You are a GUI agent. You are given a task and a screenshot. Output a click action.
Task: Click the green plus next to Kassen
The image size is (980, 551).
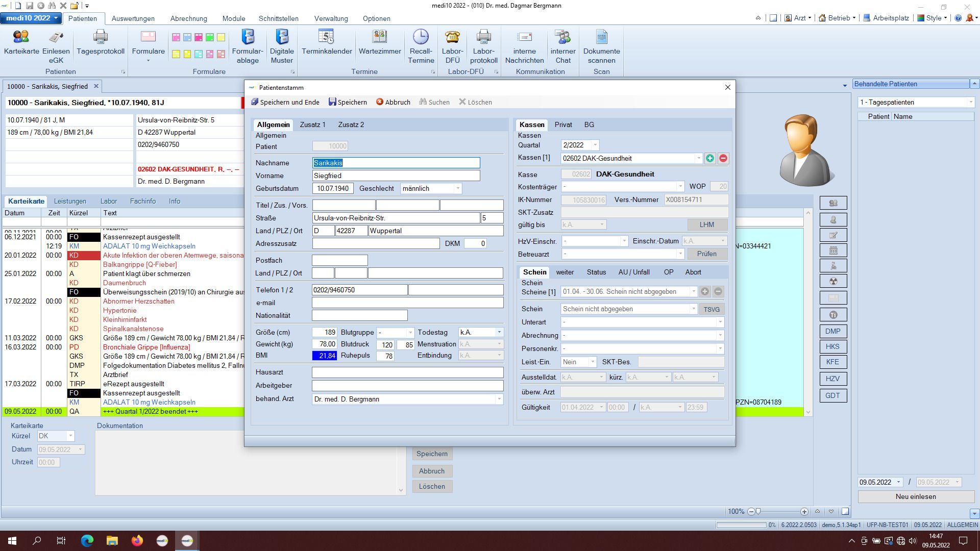coord(709,159)
